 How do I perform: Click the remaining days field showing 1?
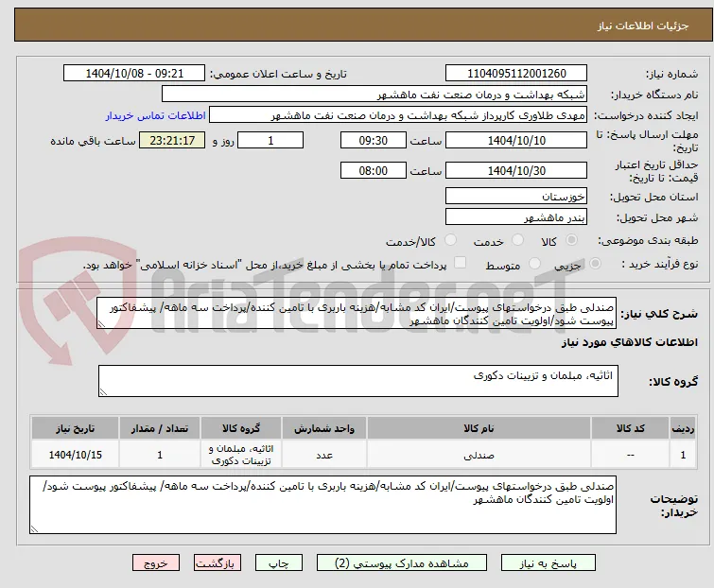(x=270, y=140)
